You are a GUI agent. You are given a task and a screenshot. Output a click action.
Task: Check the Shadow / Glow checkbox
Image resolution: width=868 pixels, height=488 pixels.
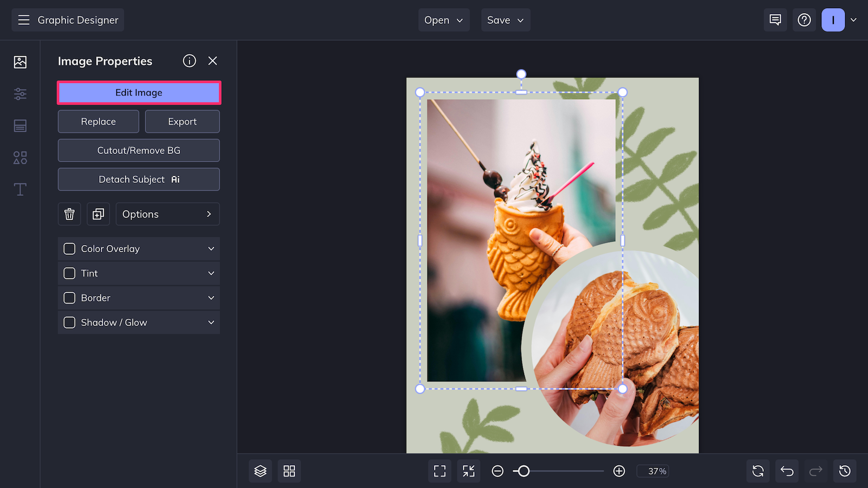[69, 322]
